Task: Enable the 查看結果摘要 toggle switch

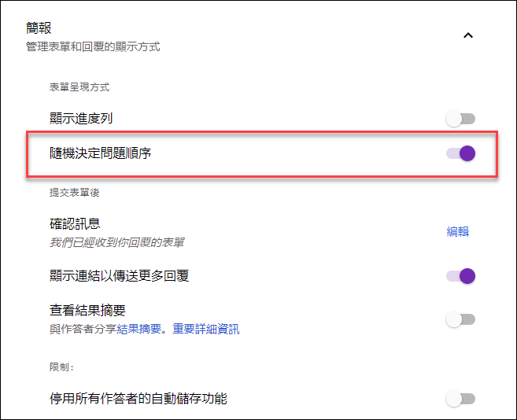Action: pos(460,319)
